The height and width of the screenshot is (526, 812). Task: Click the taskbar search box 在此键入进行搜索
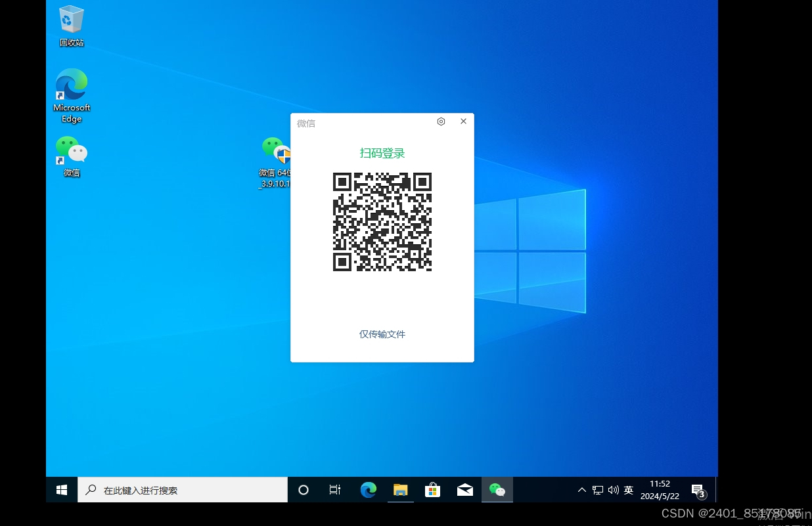(x=183, y=490)
